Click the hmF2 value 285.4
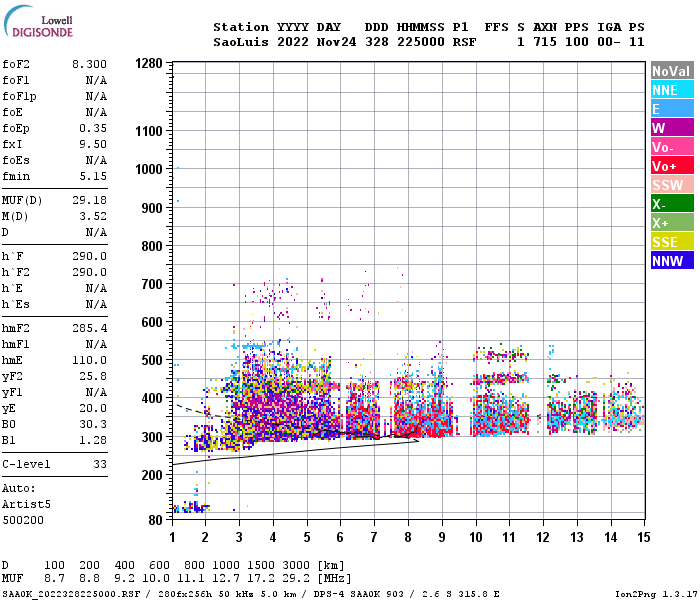The height and width of the screenshot is (600, 700). point(89,329)
